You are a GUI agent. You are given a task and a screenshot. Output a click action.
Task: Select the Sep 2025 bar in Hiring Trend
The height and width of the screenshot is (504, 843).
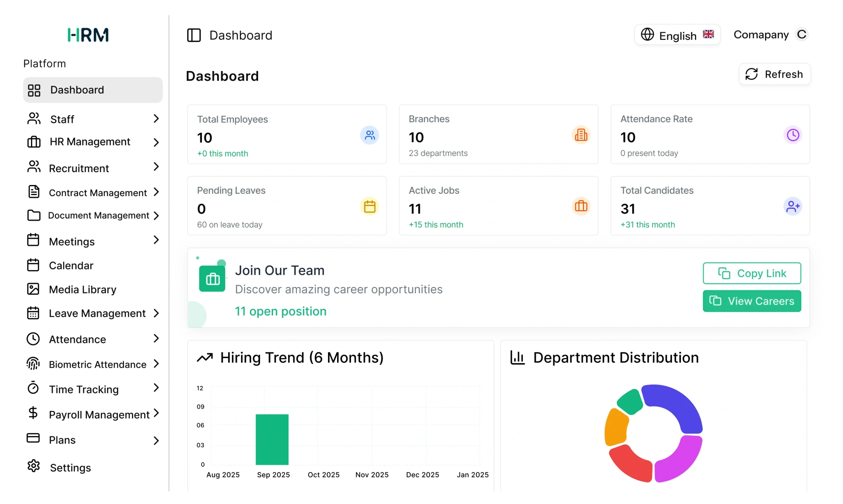click(272, 439)
